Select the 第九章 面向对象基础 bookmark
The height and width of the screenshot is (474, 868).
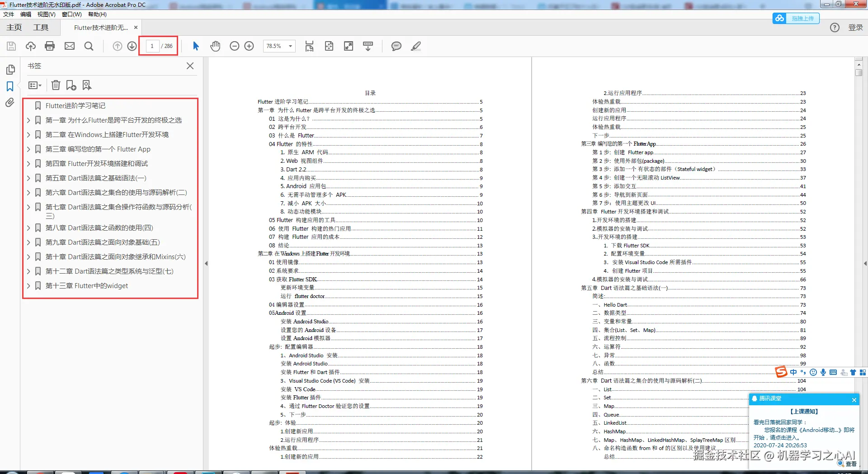[x=103, y=242]
